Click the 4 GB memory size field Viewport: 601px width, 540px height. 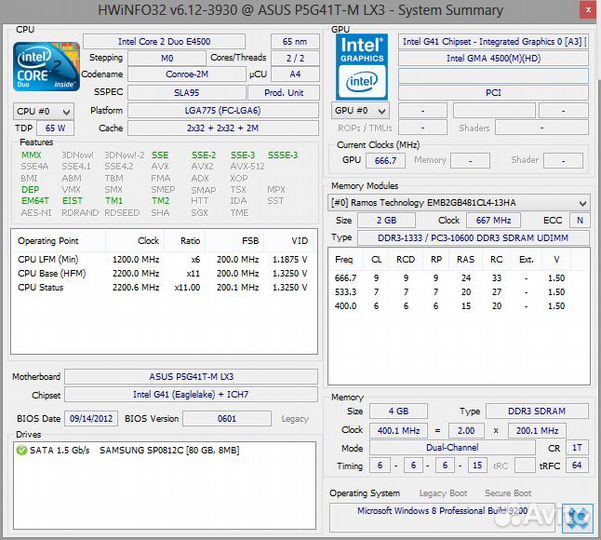[398, 411]
